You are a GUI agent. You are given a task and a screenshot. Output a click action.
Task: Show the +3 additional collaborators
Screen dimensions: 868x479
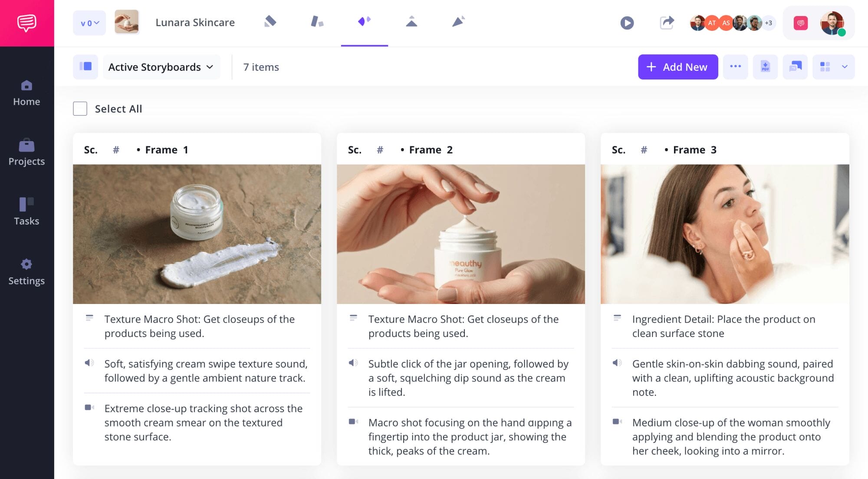[769, 23]
